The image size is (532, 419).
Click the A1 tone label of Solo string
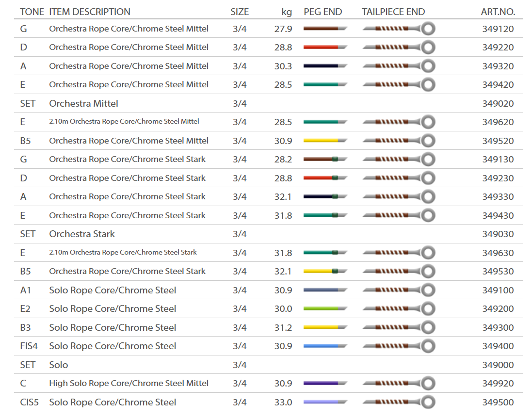[26, 290]
